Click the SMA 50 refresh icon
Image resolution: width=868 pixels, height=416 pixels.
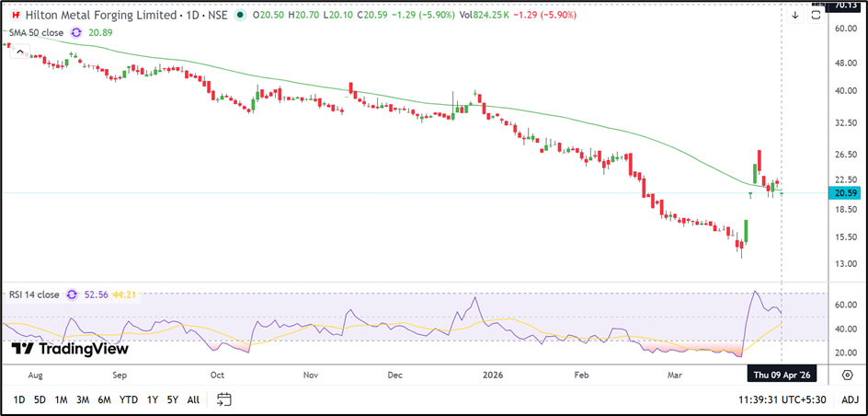coord(76,32)
